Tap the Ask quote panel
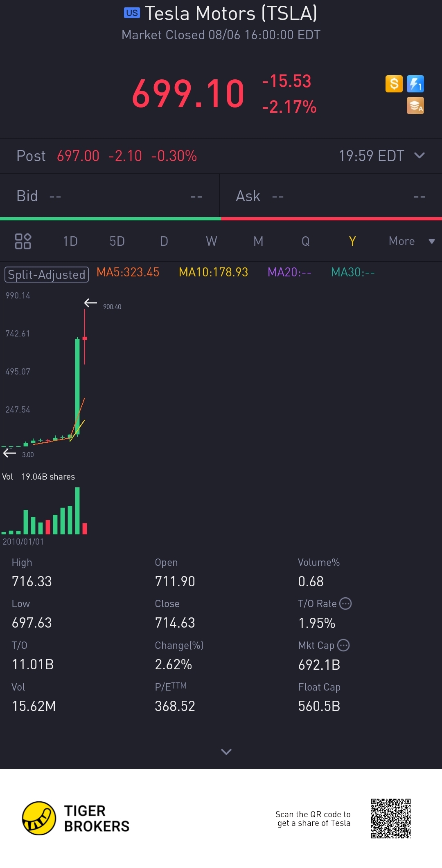442x868 pixels. (x=331, y=196)
